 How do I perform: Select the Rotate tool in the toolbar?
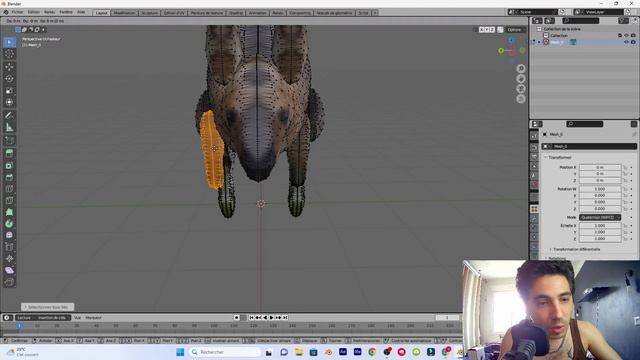[x=9, y=78]
